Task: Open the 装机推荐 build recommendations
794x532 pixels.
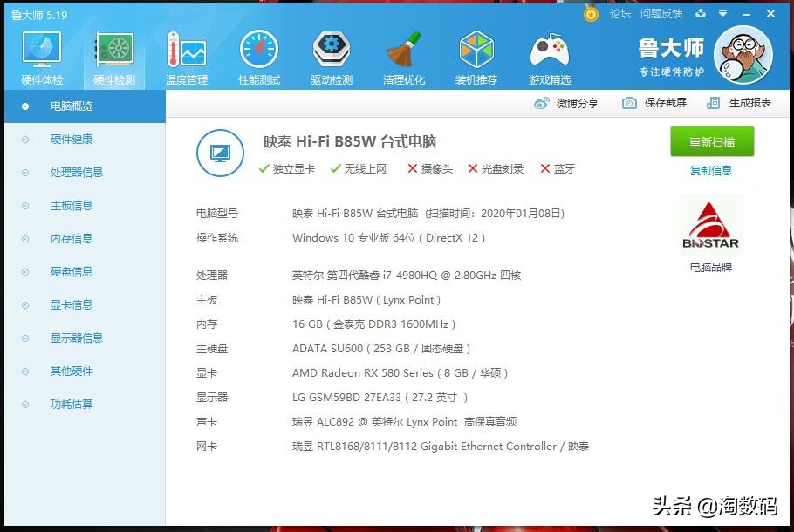Action: 476,57
